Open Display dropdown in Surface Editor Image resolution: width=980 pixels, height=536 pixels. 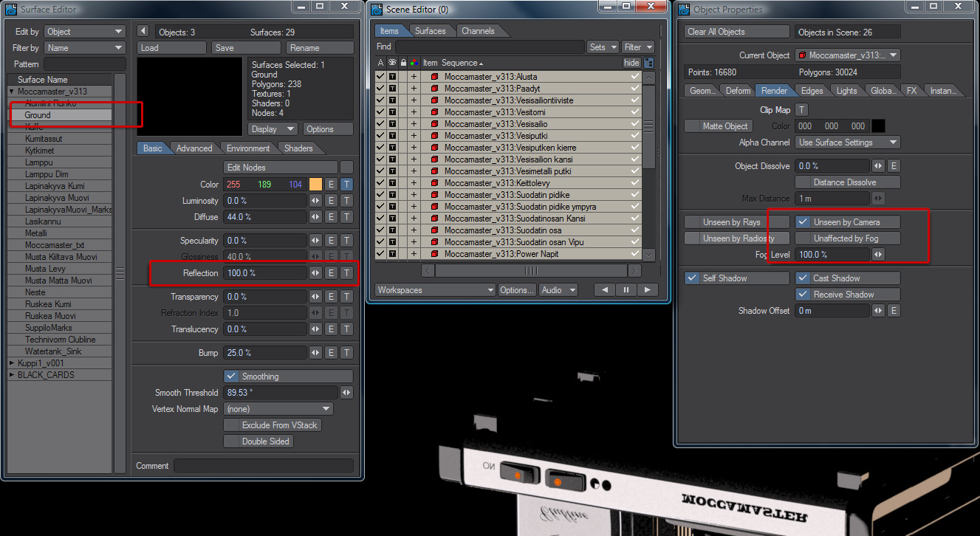pos(273,129)
